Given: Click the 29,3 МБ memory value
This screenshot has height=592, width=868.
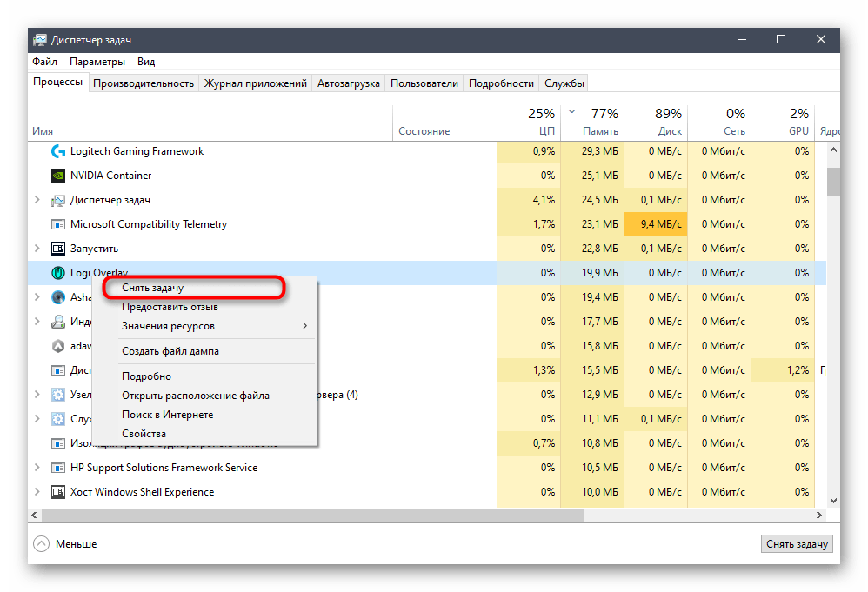Looking at the screenshot, I should click(600, 151).
